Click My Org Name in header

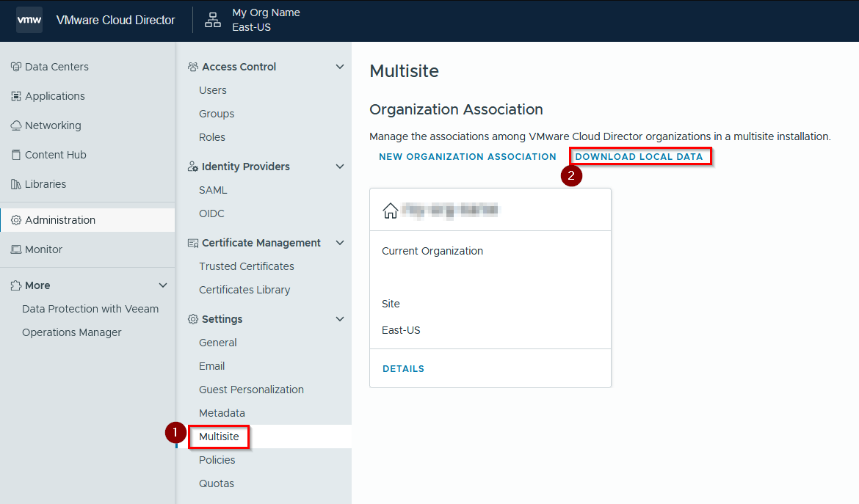point(266,12)
